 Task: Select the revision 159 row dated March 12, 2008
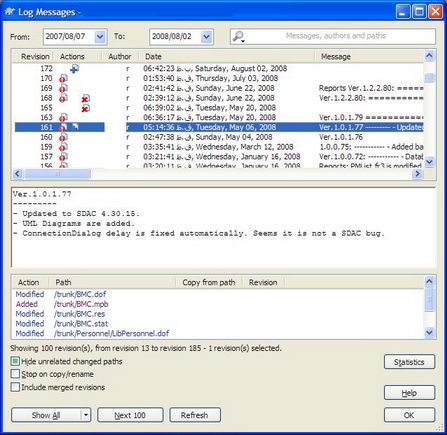coord(218,147)
